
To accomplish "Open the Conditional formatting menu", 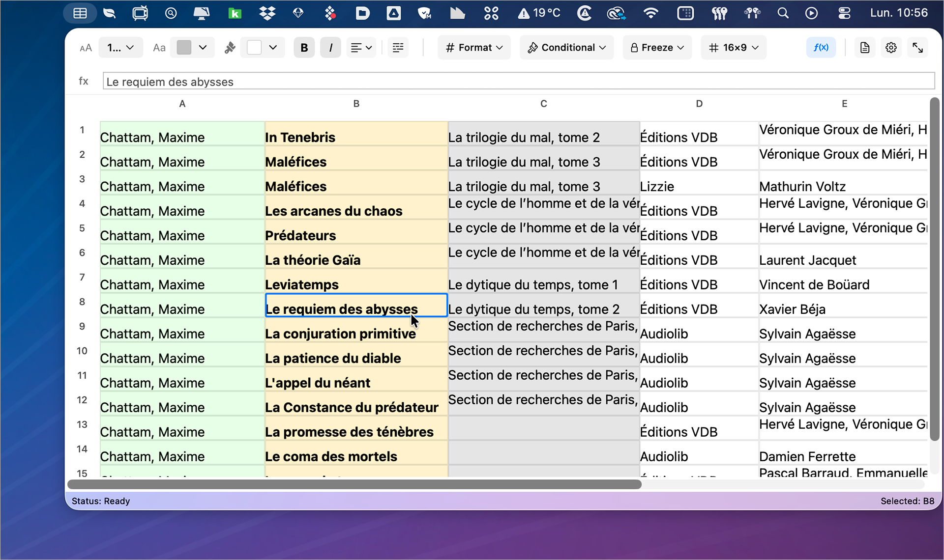I will pyautogui.click(x=566, y=48).
